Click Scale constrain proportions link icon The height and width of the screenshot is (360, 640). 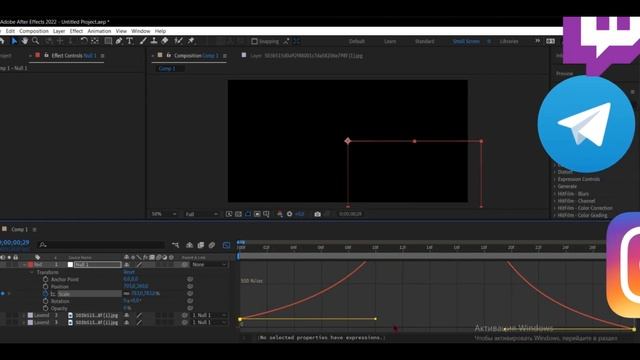pos(127,293)
